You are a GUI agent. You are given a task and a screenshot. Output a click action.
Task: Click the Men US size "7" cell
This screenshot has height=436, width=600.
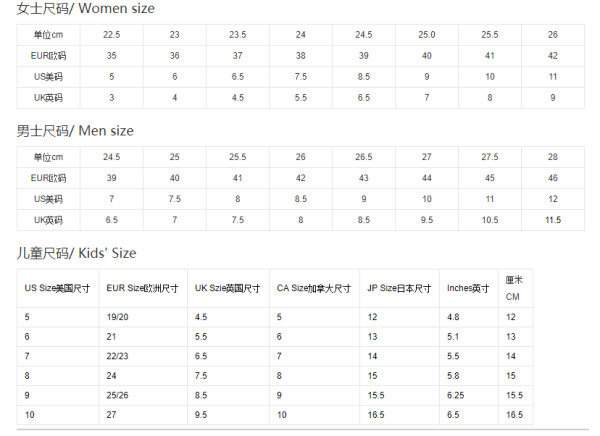tap(111, 199)
